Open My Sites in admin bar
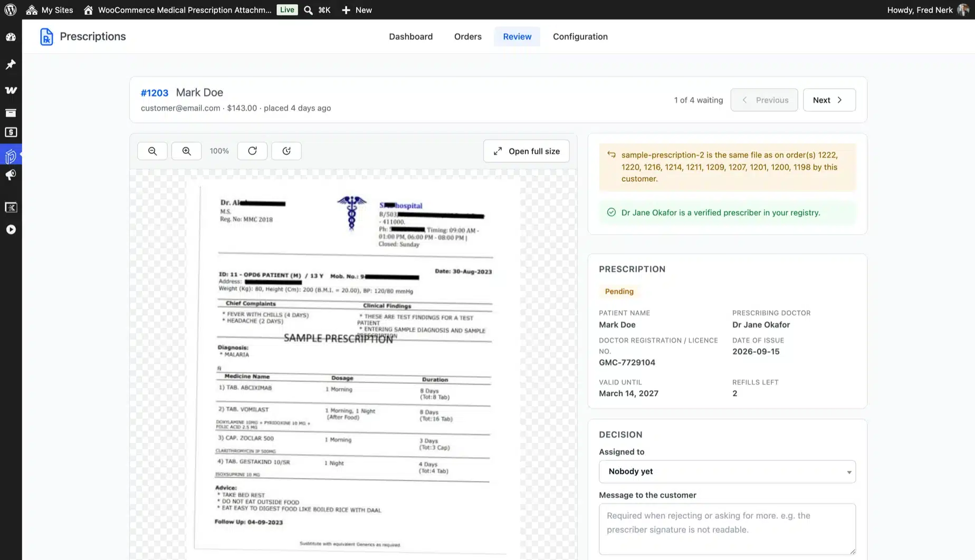The image size is (975, 560). pos(49,9)
